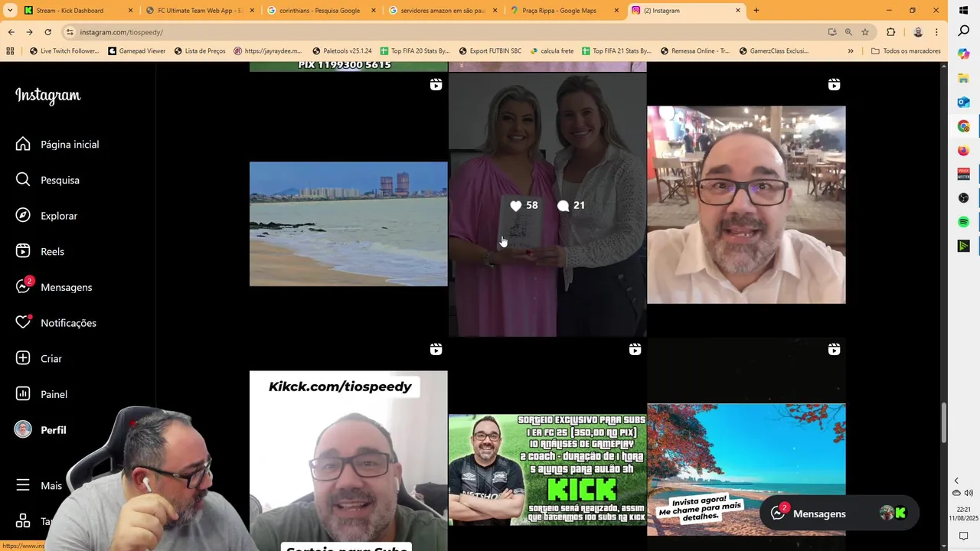Click the Instagram logo

pyautogui.click(x=47, y=96)
